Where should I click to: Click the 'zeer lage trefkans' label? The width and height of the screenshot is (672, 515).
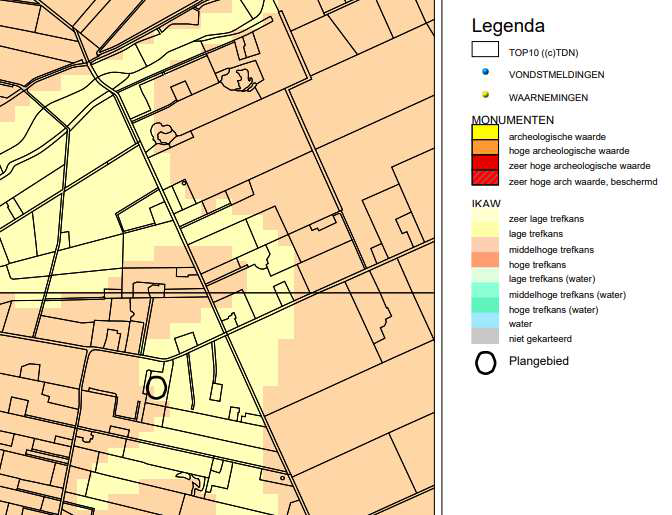coord(546,219)
